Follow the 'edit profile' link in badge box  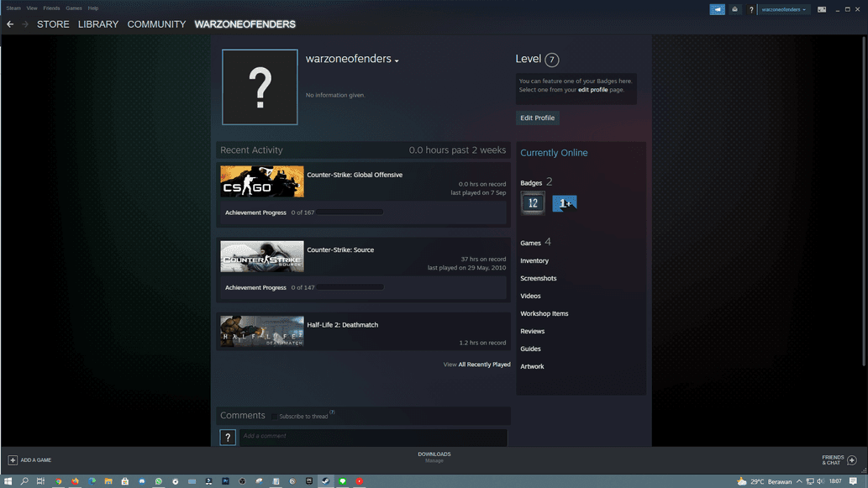tap(592, 90)
